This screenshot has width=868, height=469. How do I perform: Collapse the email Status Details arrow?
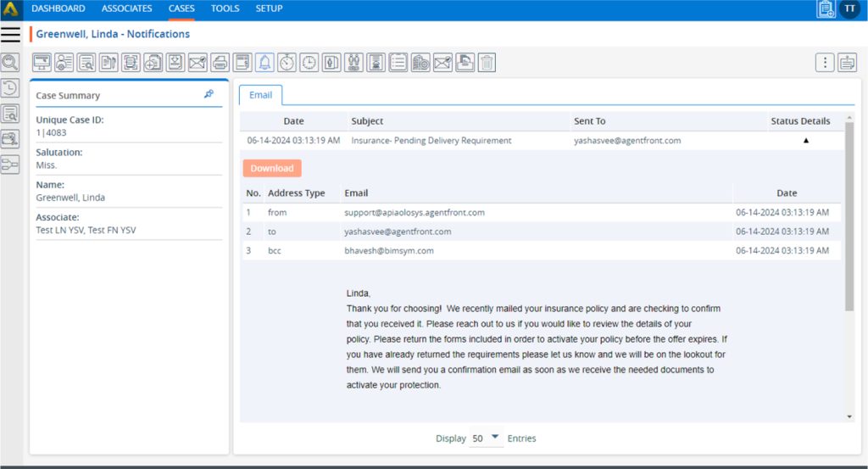(x=805, y=141)
